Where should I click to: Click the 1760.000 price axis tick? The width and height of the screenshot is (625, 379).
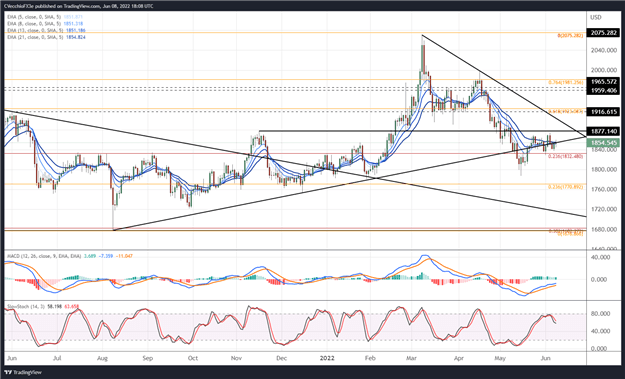click(x=603, y=189)
